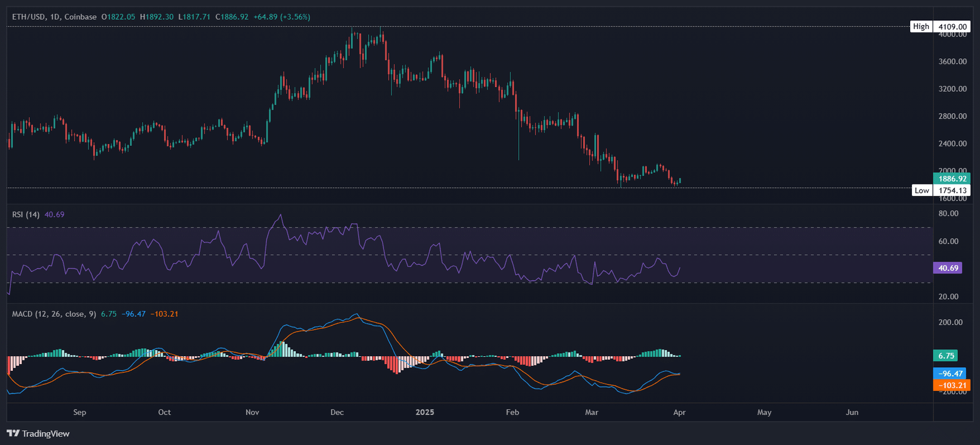The height and width of the screenshot is (445, 980).
Task: Click the Sep marker on time axis
Action: coord(80,412)
